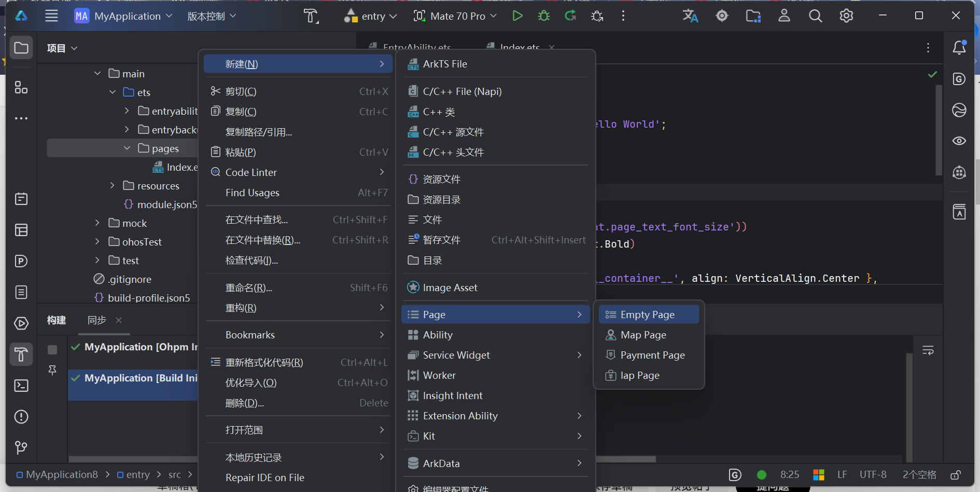980x492 pixels.
Task: Select Empty Page from the submenu
Action: [648, 315]
